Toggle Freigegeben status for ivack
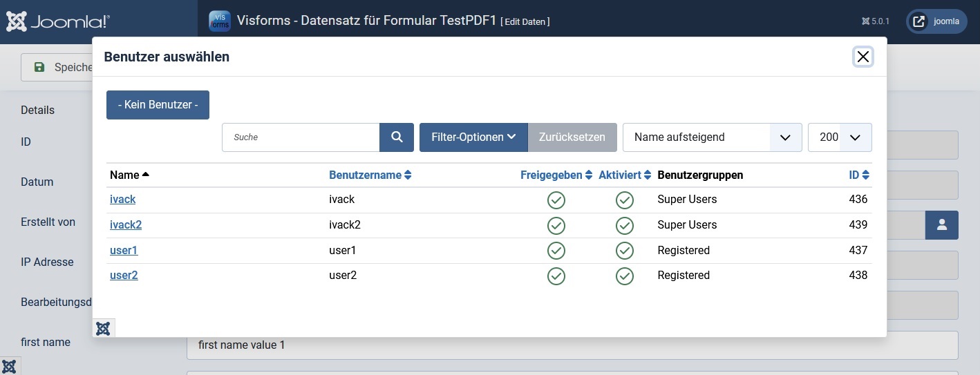The width and height of the screenshot is (980, 375). click(x=556, y=200)
